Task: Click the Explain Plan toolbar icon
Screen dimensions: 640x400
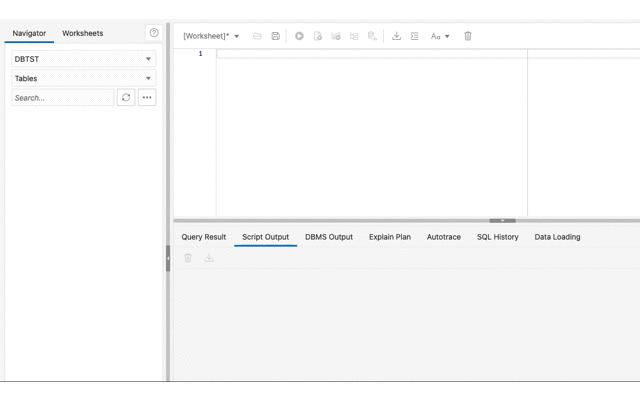Action: (x=336, y=36)
